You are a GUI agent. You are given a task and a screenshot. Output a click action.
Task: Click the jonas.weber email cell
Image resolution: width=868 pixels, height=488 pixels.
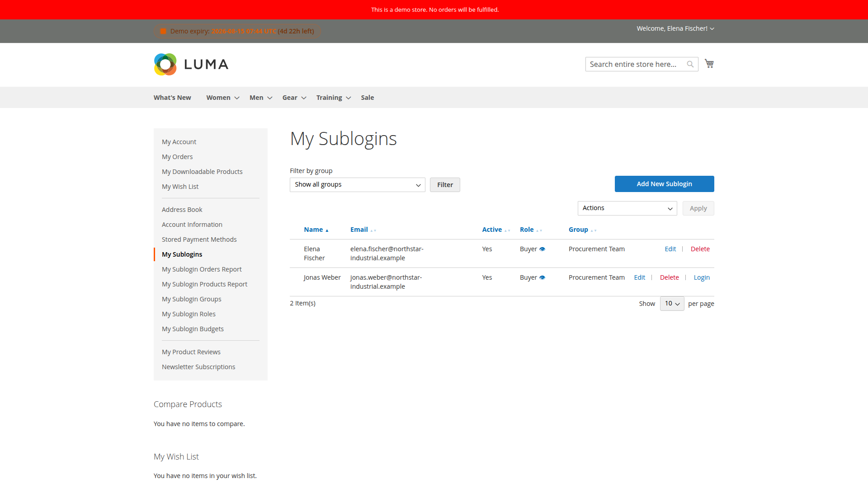click(386, 282)
